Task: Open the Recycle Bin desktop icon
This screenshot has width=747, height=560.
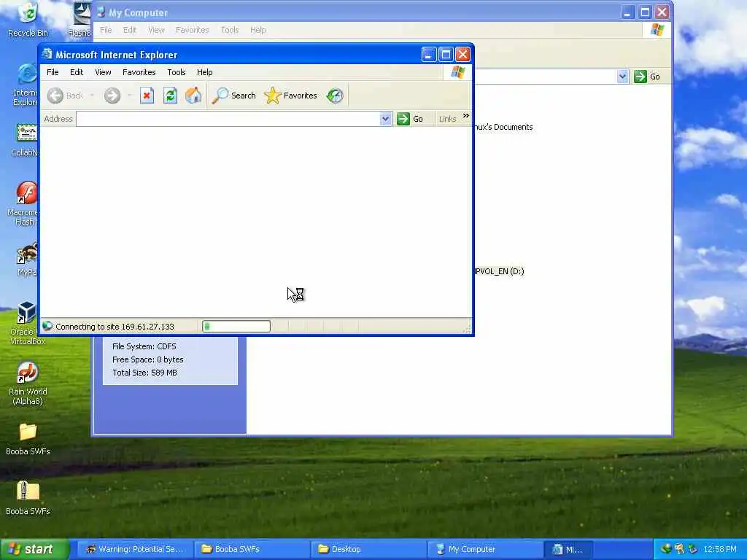Action: tap(28, 20)
